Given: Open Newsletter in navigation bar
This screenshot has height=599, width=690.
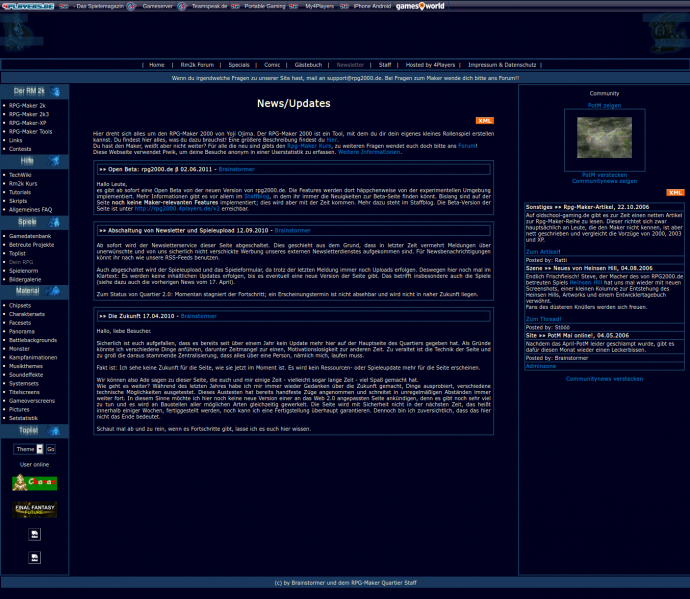Looking at the screenshot, I should 350,65.
